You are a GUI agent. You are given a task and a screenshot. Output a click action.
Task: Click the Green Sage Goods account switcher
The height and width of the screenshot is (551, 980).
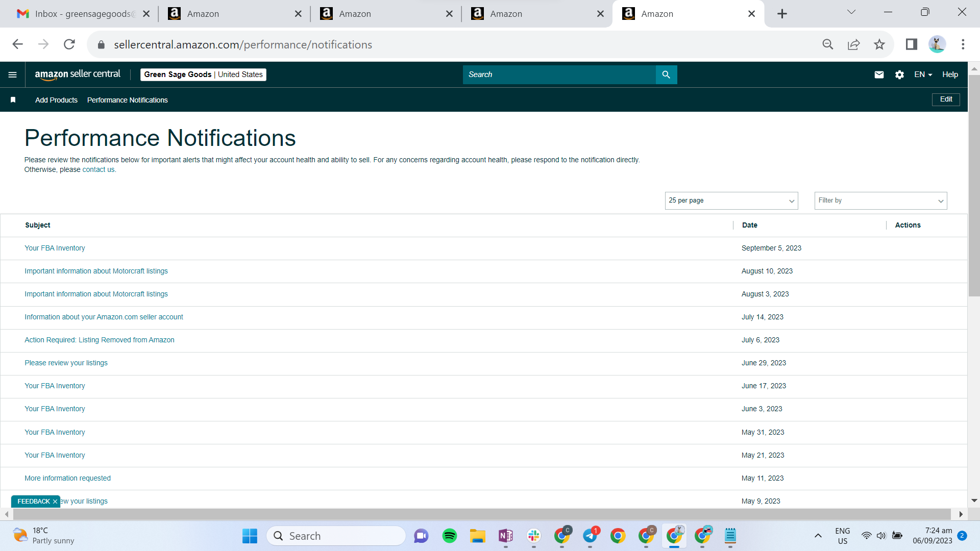pyautogui.click(x=203, y=74)
